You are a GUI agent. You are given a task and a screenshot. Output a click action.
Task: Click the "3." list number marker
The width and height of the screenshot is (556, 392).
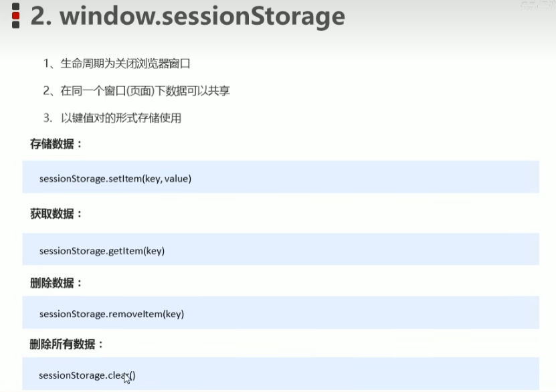click(48, 118)
